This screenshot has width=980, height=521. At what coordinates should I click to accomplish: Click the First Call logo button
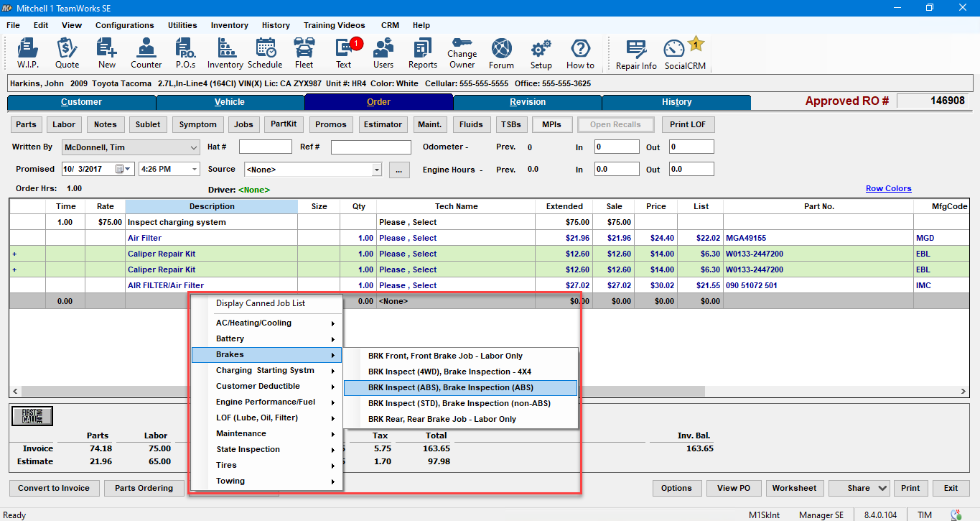pyautogui.click(x=32, y=416)
